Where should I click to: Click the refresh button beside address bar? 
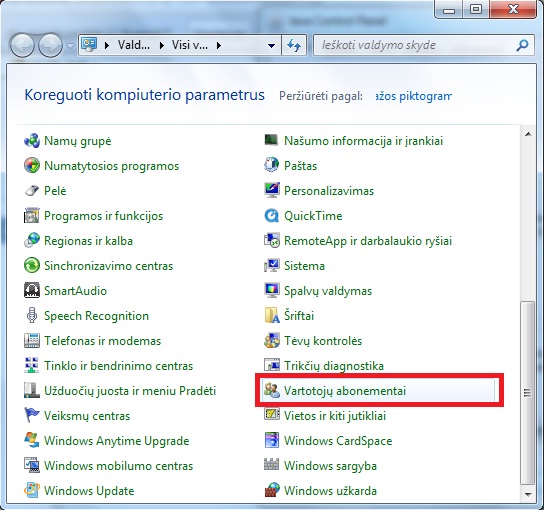tap(294, 45)
